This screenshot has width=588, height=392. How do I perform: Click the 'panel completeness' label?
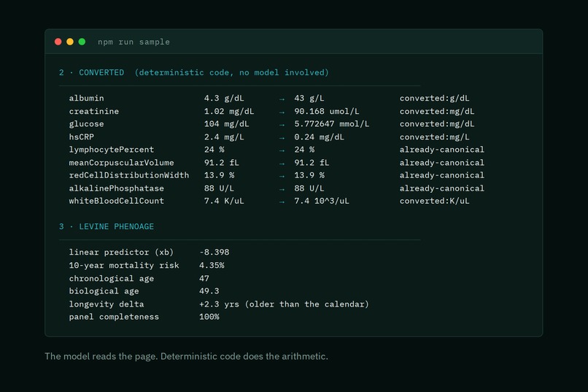pyautogui.click(x=114, y=317)
